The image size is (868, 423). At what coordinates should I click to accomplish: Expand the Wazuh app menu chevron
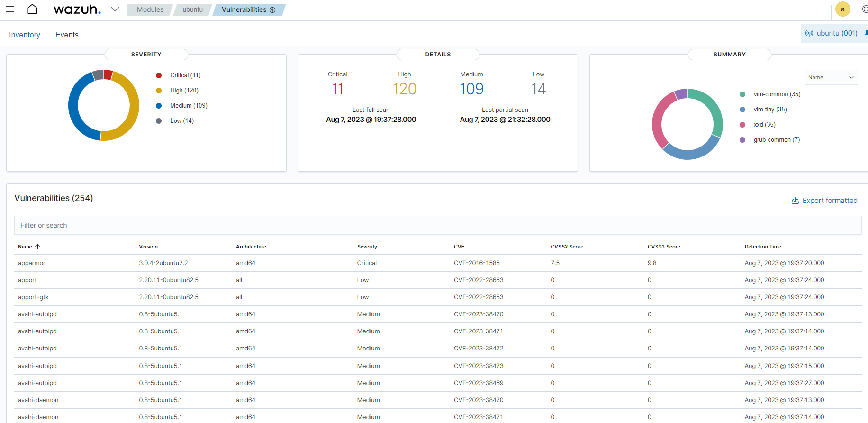[x=115, y=9]
